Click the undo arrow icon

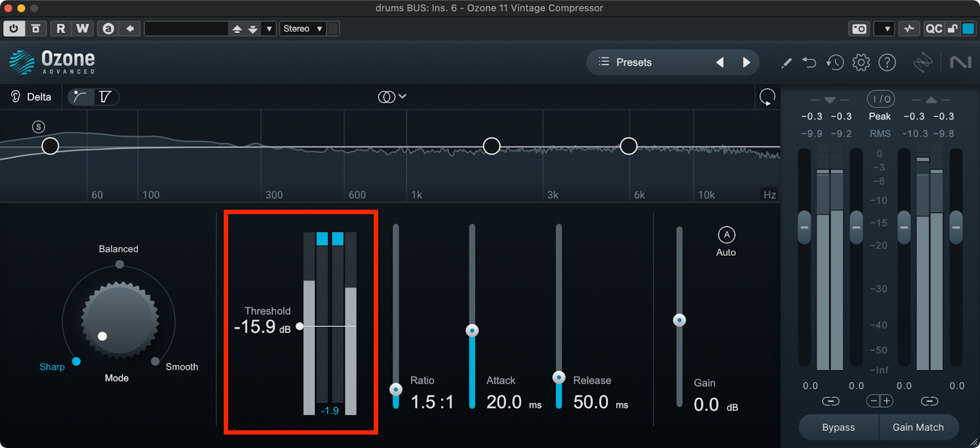click(809, 62)
